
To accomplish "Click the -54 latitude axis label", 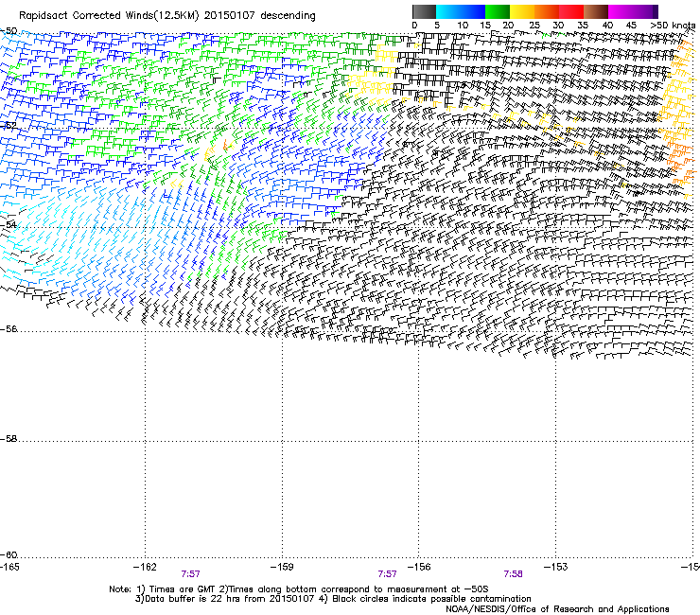I will point(9,224).
